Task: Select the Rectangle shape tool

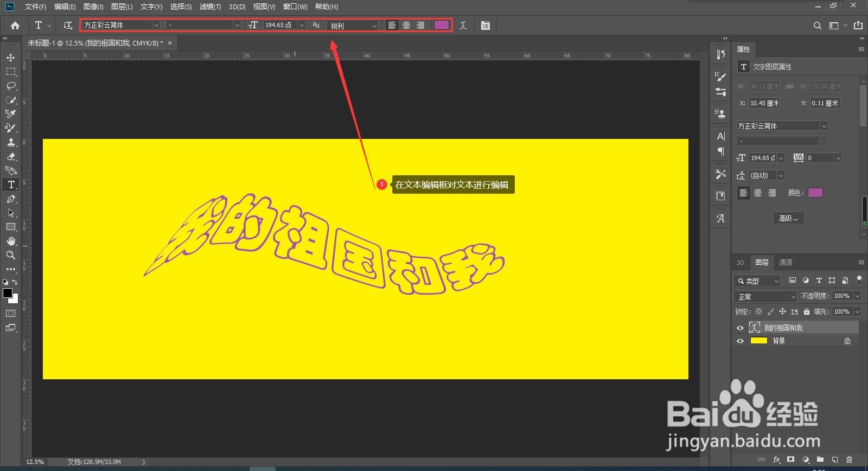Action: [x=11, y=227]
